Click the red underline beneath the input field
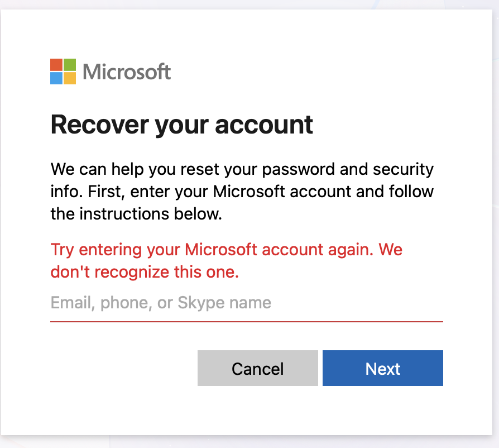The image size is (499, 448). pyautogui.click(x=246, y=321)
